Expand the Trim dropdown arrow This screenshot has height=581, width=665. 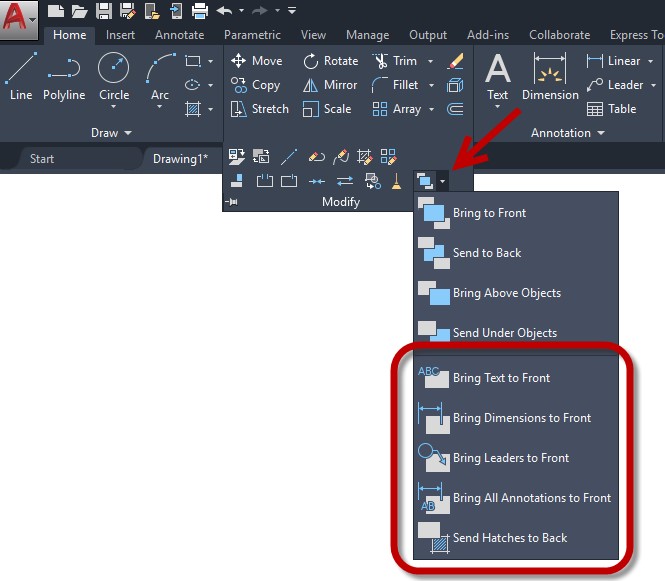click(x=430, y=61)
